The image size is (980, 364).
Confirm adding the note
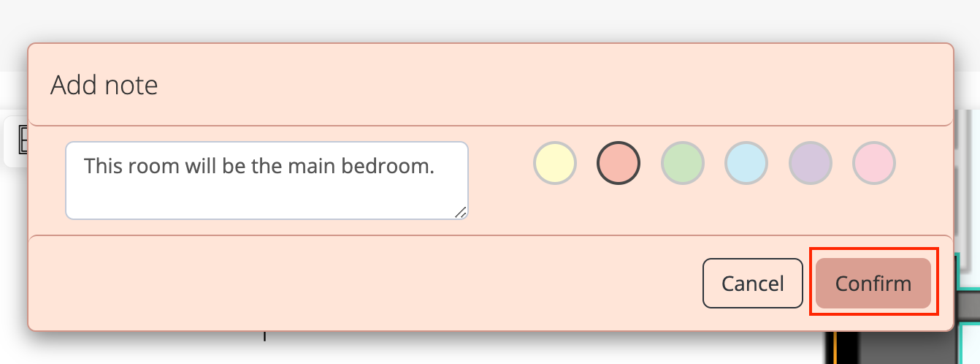tap(873, 283)
